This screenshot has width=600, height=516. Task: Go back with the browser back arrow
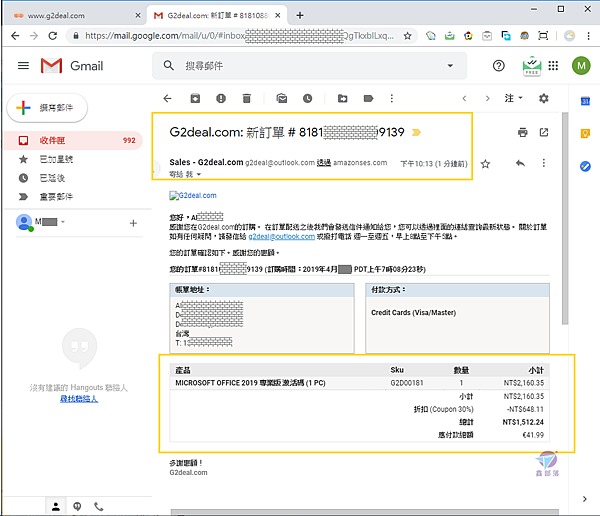point(15,36)
